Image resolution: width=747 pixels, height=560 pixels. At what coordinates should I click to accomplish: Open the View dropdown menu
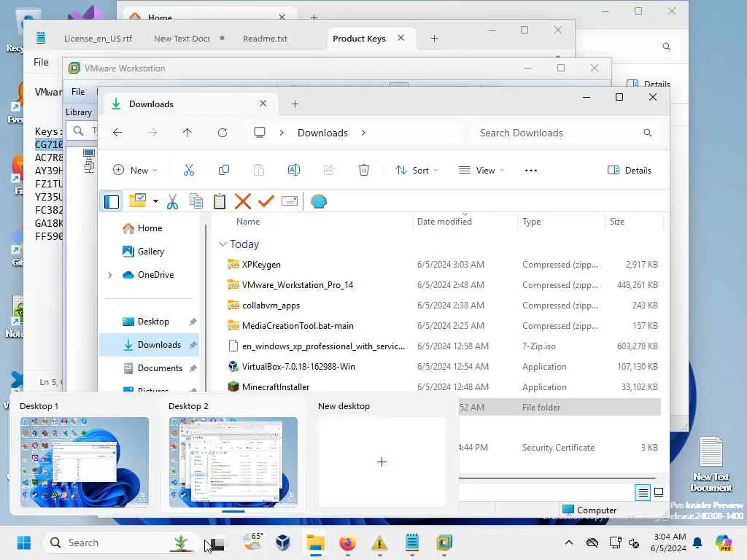481,170
